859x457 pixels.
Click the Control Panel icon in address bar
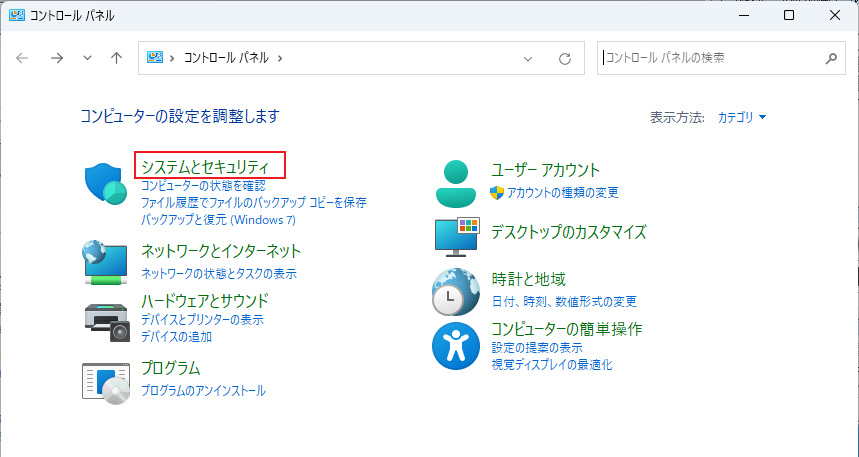pyautogui.click(x=156, y=57)
